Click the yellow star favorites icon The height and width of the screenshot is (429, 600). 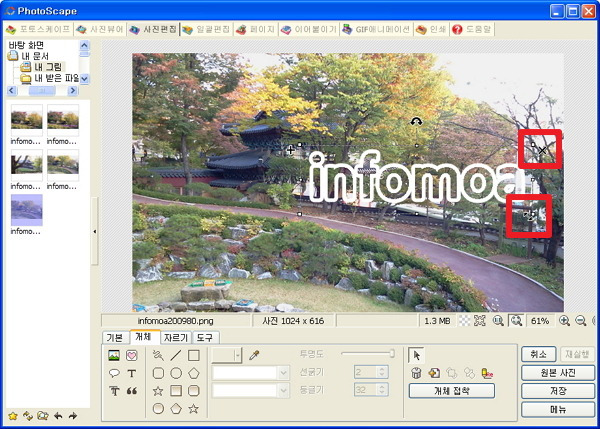point(13,416)
